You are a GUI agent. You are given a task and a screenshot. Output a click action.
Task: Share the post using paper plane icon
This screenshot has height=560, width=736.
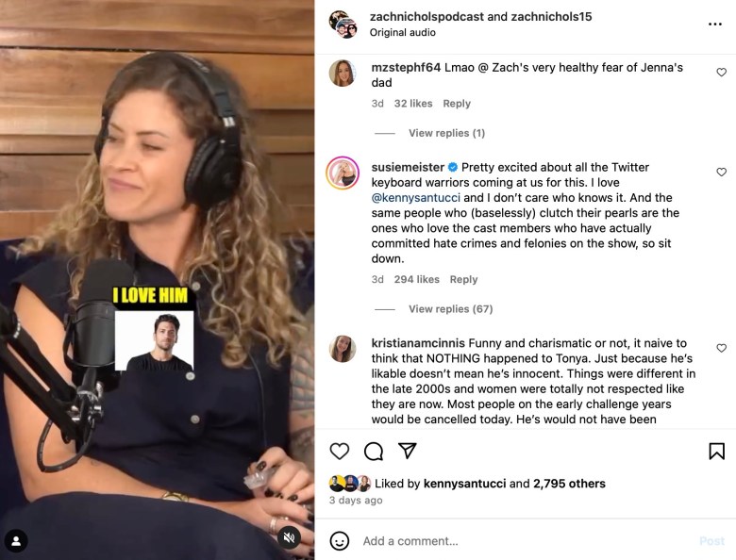(x=408, y=451)
